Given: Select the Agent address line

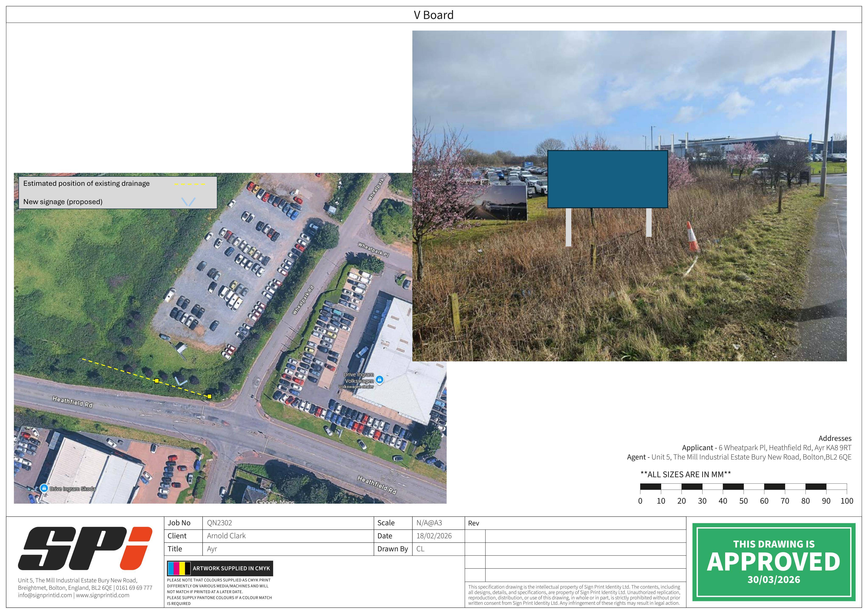Looking at the screenshot, I should click(x=739, y=457).
